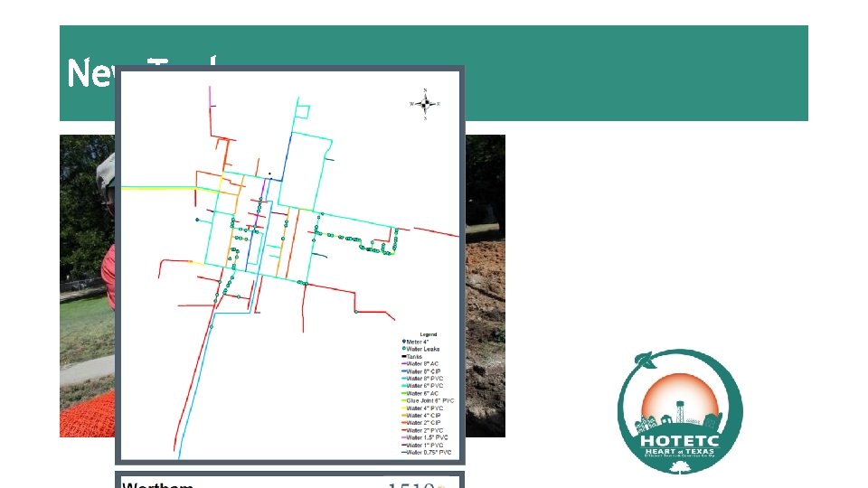Click the Water 4" PVC yellow swatch
The width and height of the screenshot is (868, 488).
coord(403,408)
